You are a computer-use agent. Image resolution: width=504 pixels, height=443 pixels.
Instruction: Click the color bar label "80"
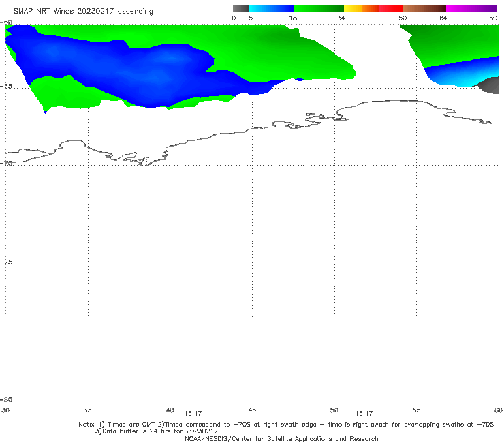click(x=493, y=18)
